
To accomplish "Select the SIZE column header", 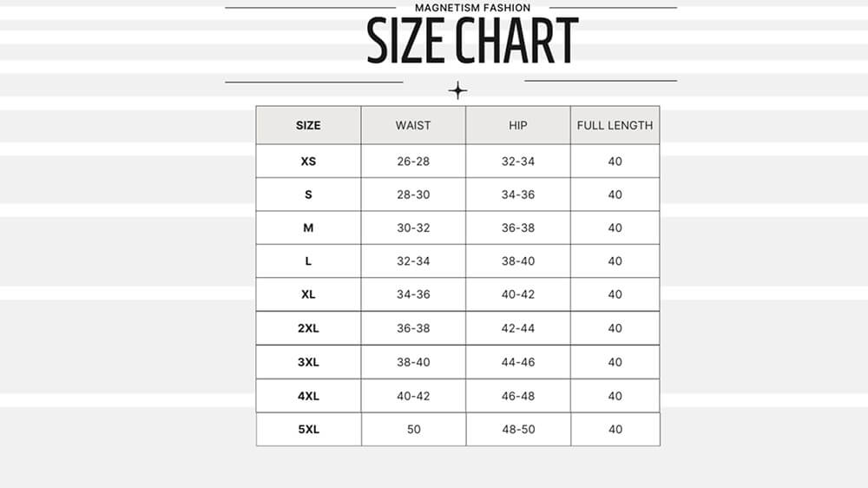I will (x=308, y=125).
